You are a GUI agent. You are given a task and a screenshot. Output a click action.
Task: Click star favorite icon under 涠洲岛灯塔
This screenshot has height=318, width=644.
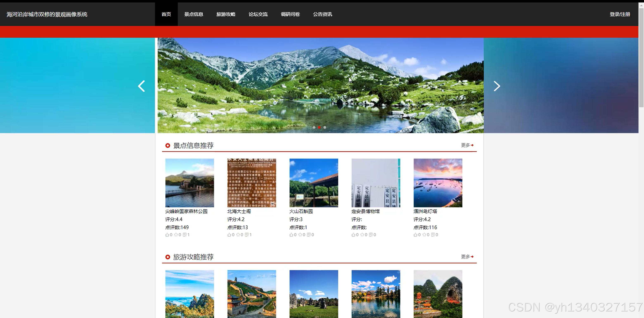click(424, 235)
